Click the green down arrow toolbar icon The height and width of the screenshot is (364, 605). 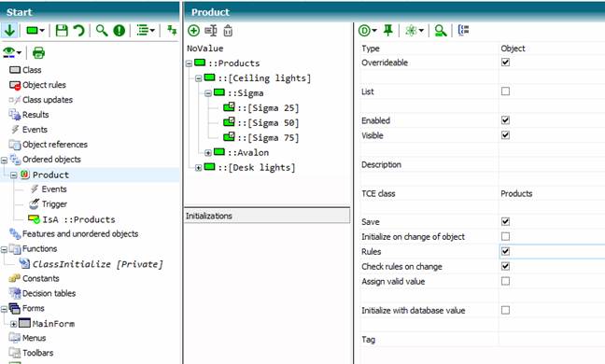point(9,30)
